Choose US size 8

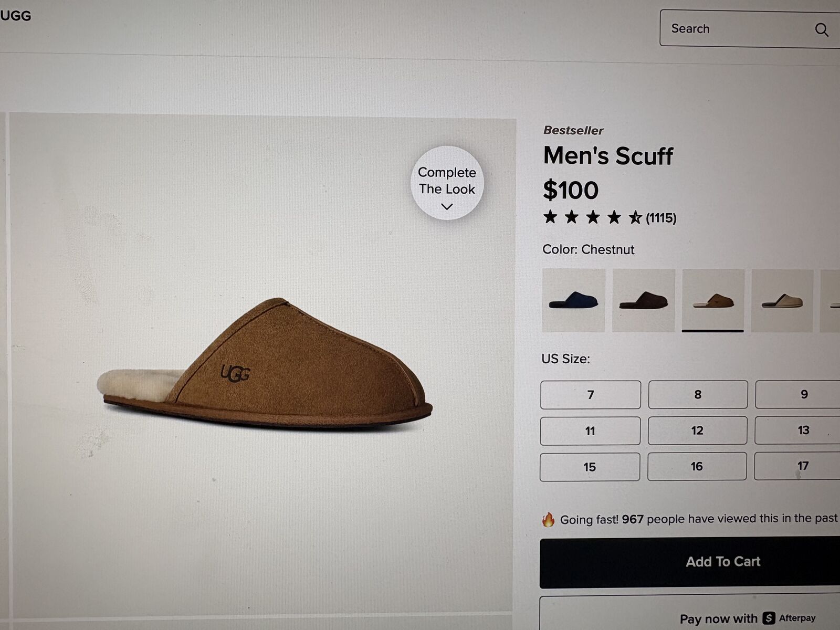click(698, 395)
